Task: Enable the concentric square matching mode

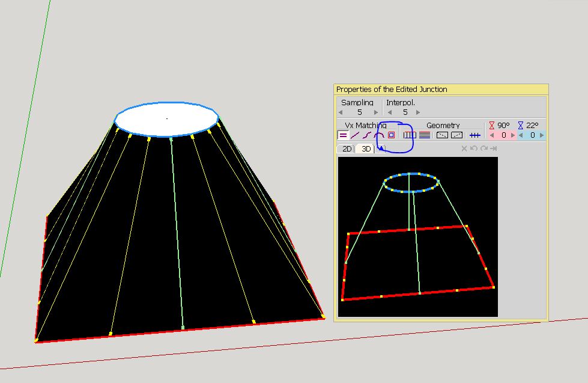Action: point(391,135)
